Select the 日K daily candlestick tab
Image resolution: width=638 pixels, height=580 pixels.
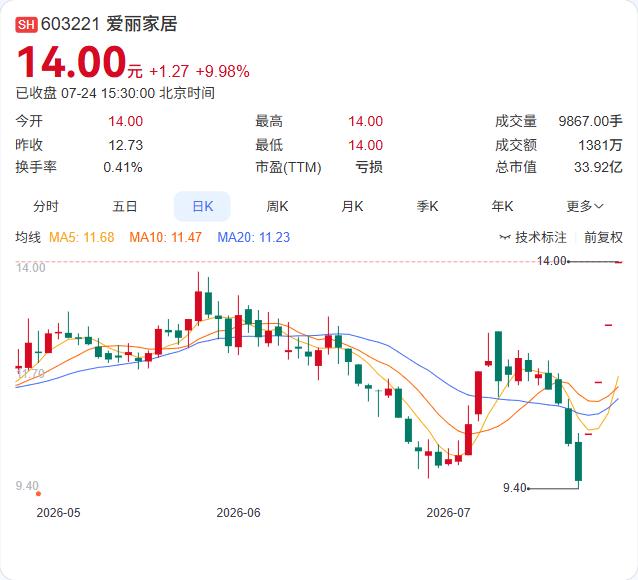tap(202, 206)
